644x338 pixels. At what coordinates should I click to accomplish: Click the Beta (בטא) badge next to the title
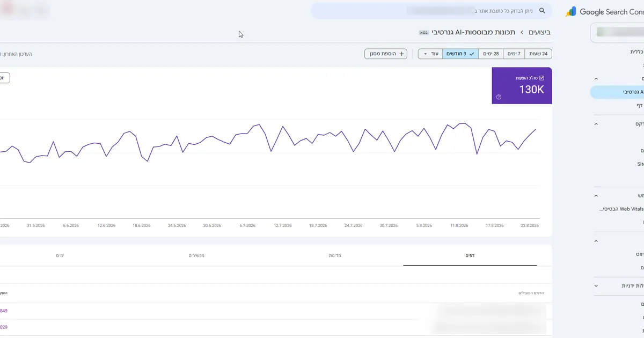pos(423,33)
